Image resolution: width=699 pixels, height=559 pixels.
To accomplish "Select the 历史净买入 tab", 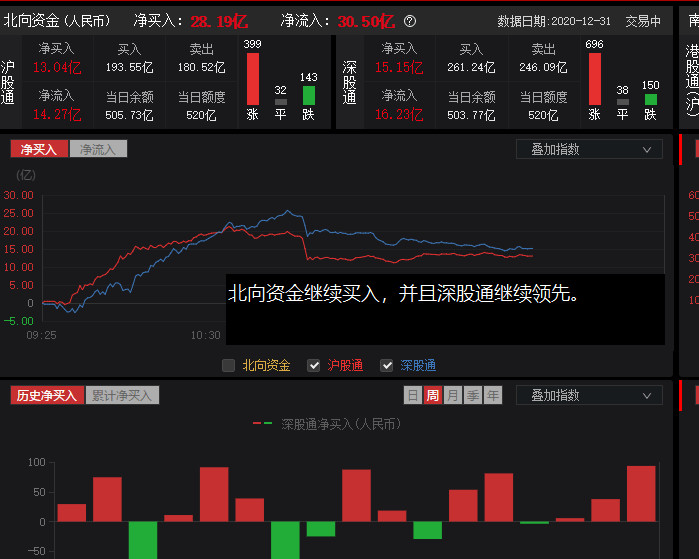I will tap(47, 395).
